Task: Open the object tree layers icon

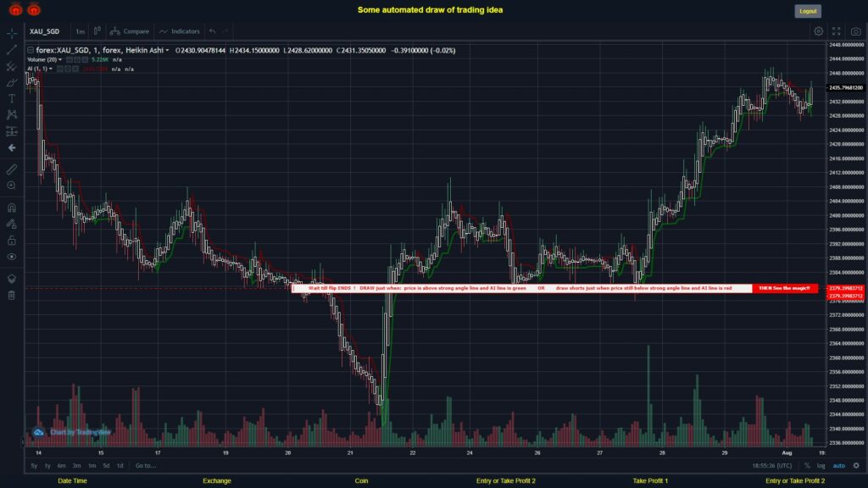Action: click(x=12, y=279)
